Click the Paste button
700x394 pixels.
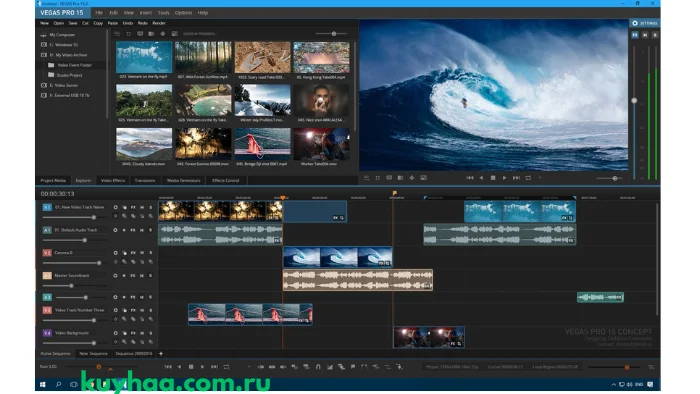point(112,23)
